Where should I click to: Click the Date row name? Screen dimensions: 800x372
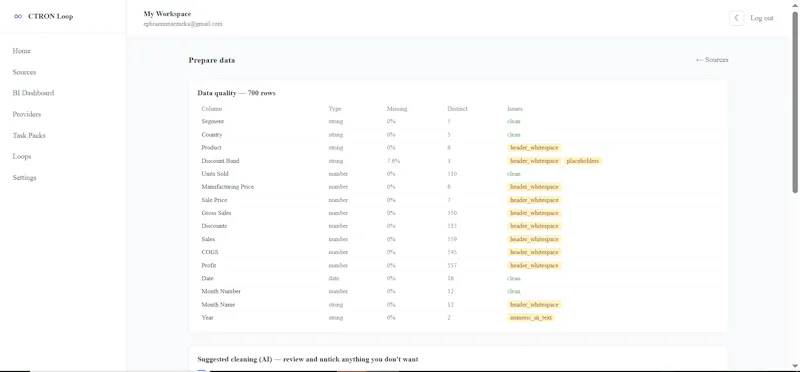point(208,278)
